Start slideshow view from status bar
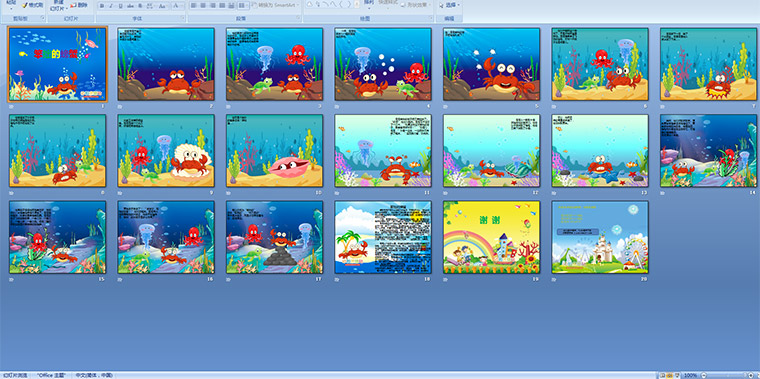This screenshot has width=760, height=379. click(677, 375)
